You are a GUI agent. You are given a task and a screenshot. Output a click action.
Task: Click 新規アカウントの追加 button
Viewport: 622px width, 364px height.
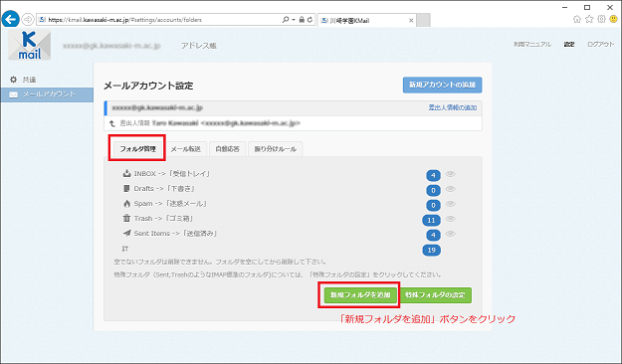pyautogui.click(x=442, y=85)
